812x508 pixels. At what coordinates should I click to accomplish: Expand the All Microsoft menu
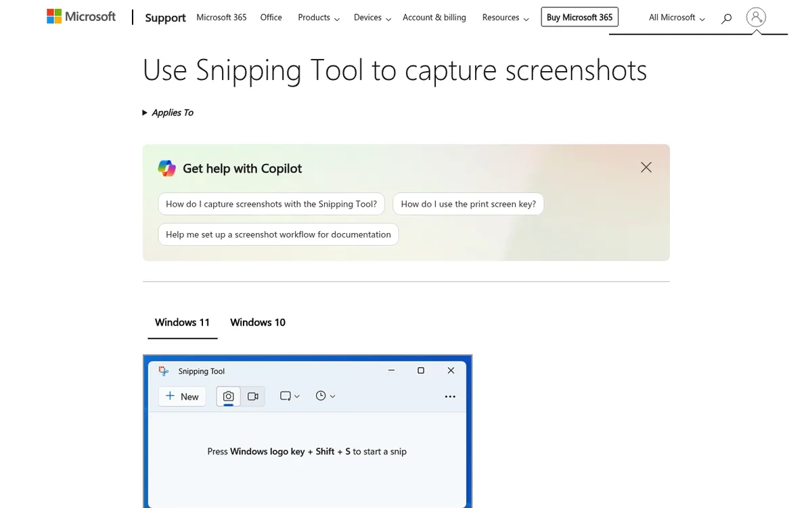click(677, 18)
